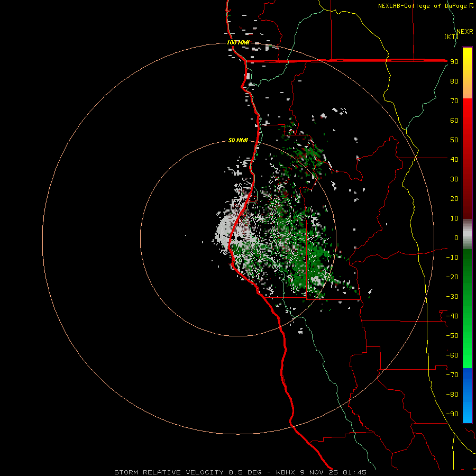Pick the yellow-orange segment of the color bar
The height and width of the screenshot is (476, 476).
(x=467, y=73)
